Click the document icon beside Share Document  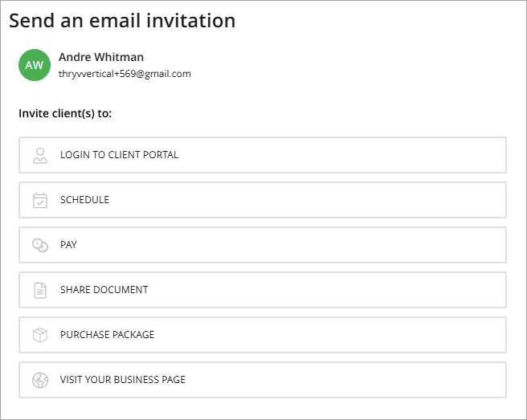40,290
